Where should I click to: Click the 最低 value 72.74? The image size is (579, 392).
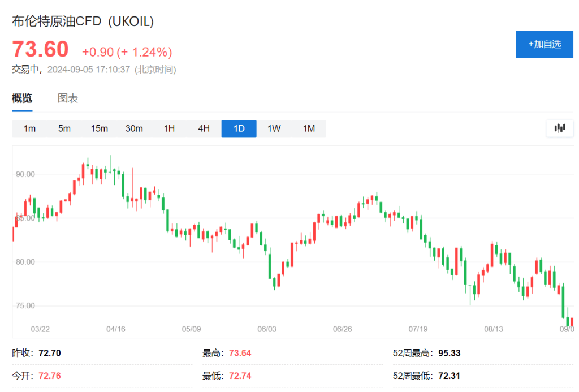pyautogui.click(x=240, y=376)
